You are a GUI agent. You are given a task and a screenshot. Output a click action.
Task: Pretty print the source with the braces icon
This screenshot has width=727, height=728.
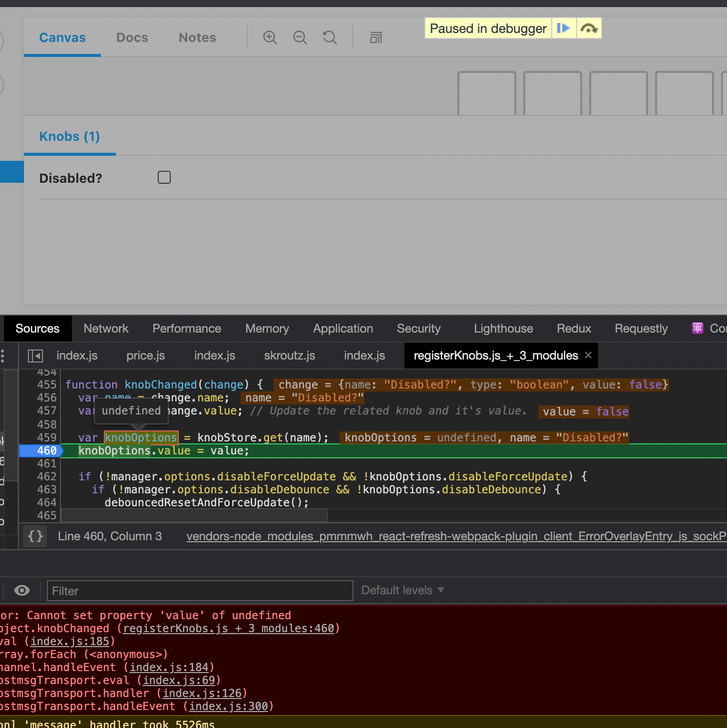coord(35,536)
